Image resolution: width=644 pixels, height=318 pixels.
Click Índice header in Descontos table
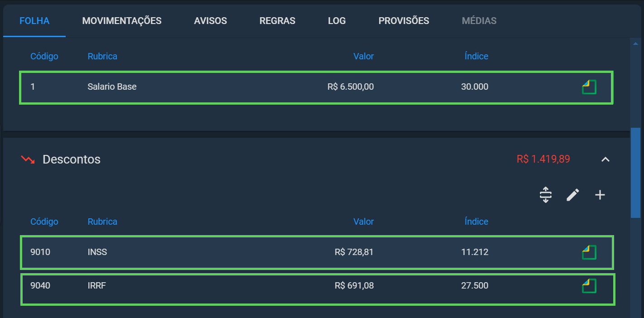pos(476,222)
